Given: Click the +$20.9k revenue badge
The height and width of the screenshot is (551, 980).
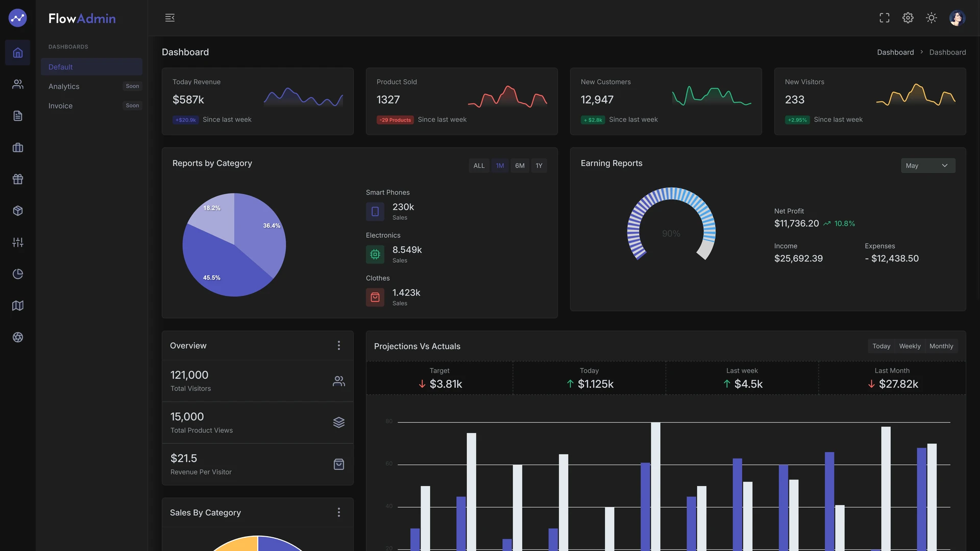Looking at the screenshot, I should (x=186, y=120).
